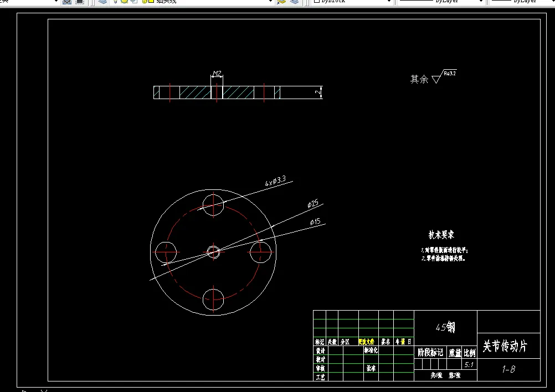
Task: Click the 年月日 date cell text
Action: [403, 342]
